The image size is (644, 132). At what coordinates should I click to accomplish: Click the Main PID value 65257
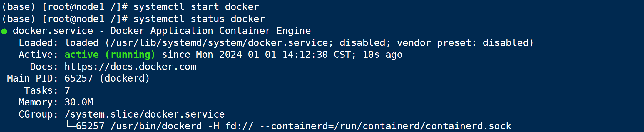79,78
